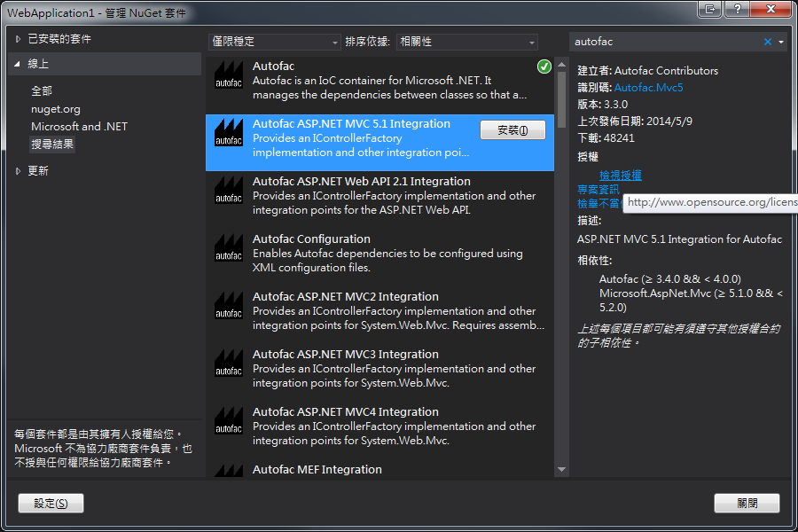Click the 安裝 install button
The height and width of the screenshot is (532, 798).
[x=512, y=130]
